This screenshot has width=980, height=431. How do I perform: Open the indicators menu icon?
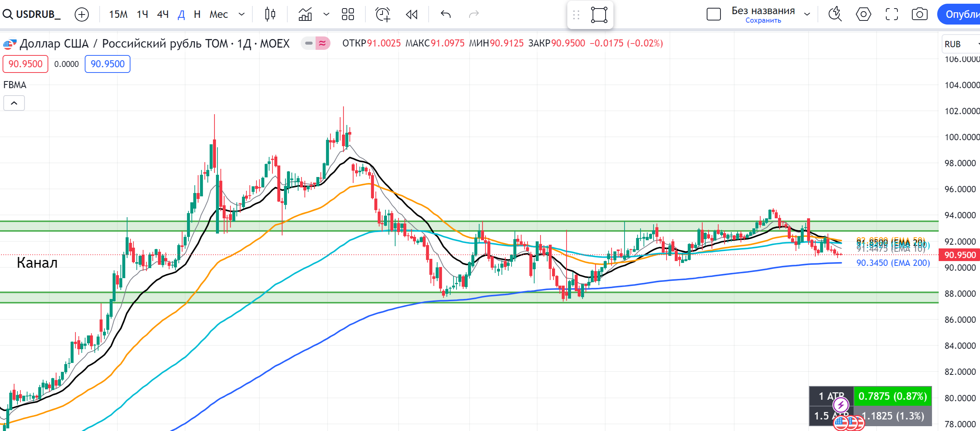coord(305,15)
